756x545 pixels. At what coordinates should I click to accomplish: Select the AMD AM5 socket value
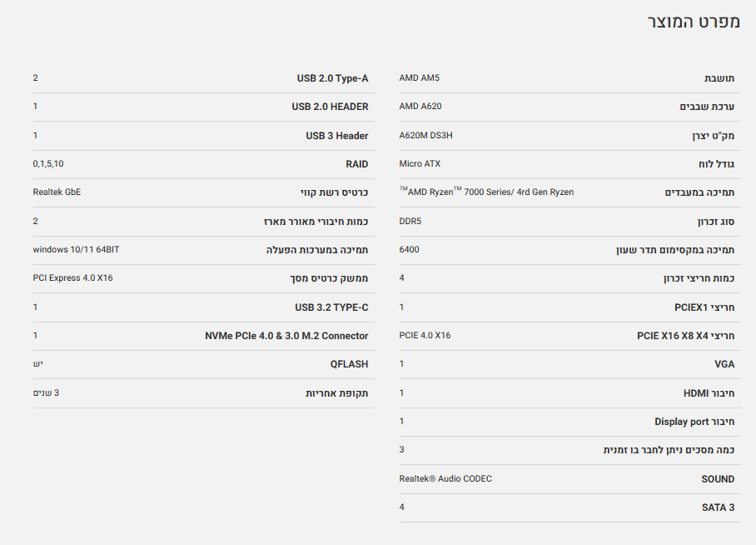[x=419, y=78]
